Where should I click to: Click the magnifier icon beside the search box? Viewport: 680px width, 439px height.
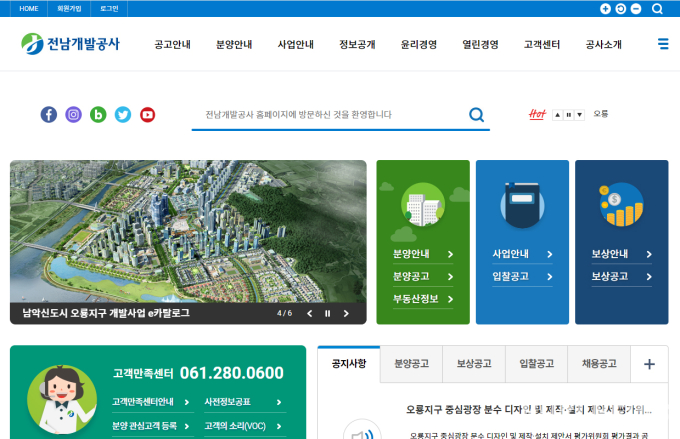pos(477,115)
